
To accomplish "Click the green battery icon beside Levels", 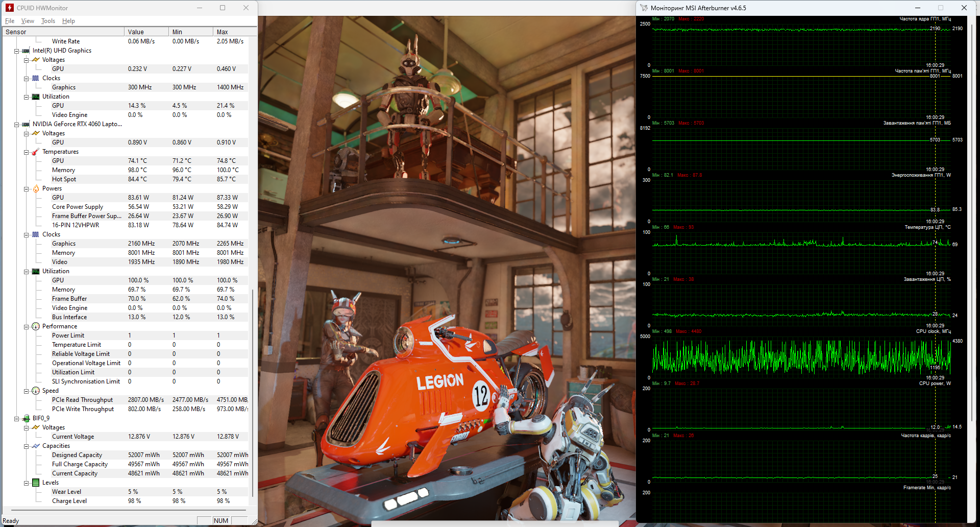I will pos(36,483).
